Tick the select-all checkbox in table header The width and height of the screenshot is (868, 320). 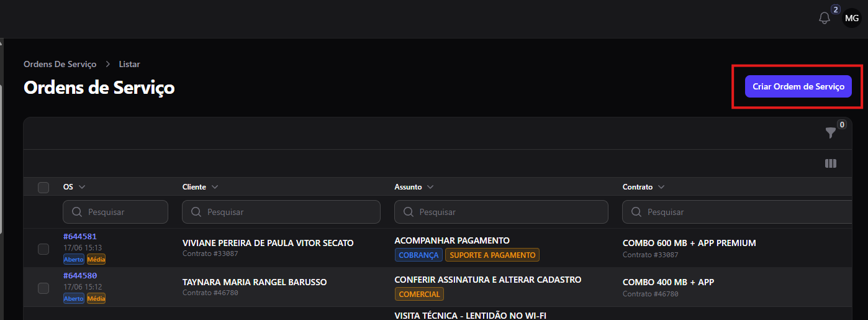coord(43,187)
